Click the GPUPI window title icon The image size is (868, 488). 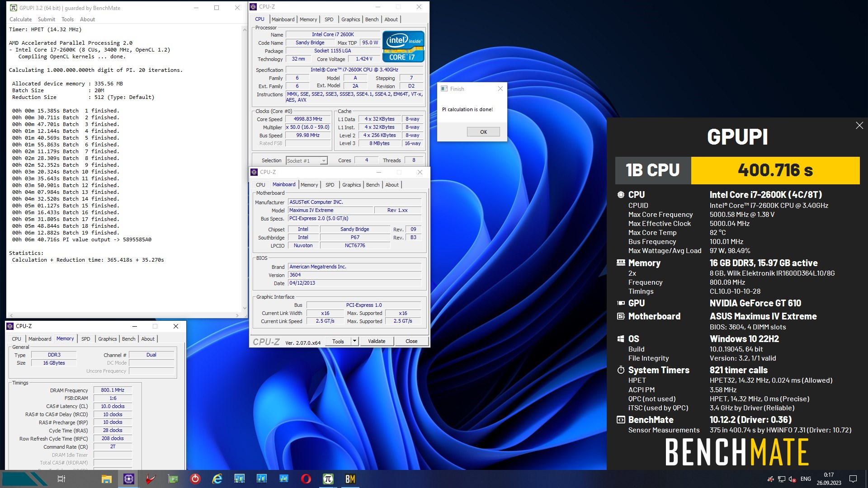(x=14, y=8)
